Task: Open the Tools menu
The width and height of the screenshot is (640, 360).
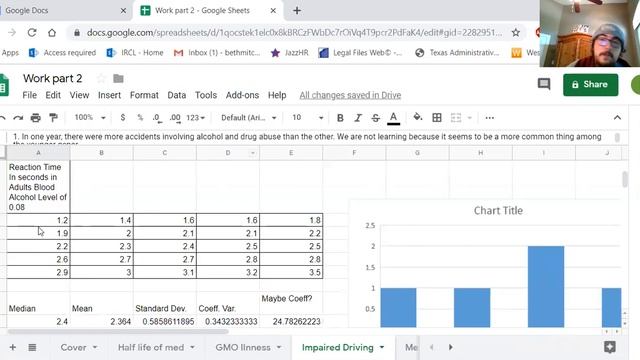Action: 206,95
